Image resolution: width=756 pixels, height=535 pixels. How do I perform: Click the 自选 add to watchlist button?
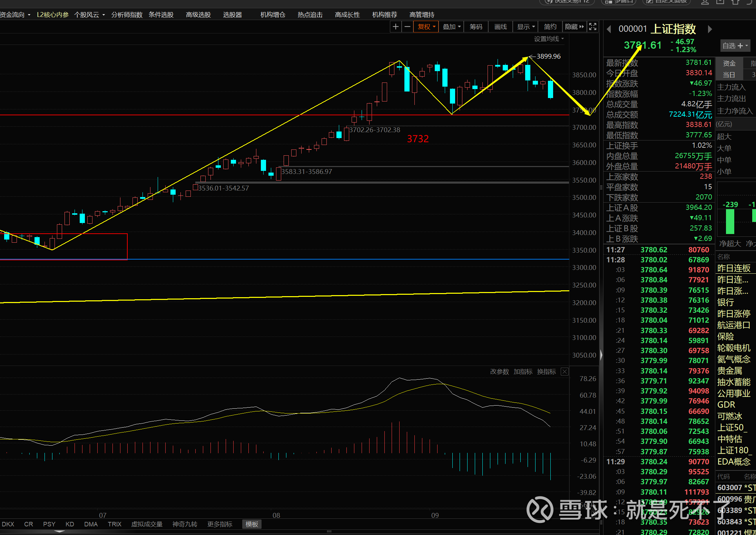[x=735, y=46]
